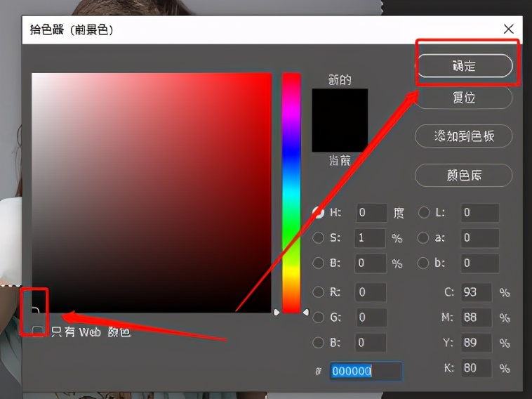
Task: Click the 复位 button
Action: pyautogui.click(x=464, y=98)
